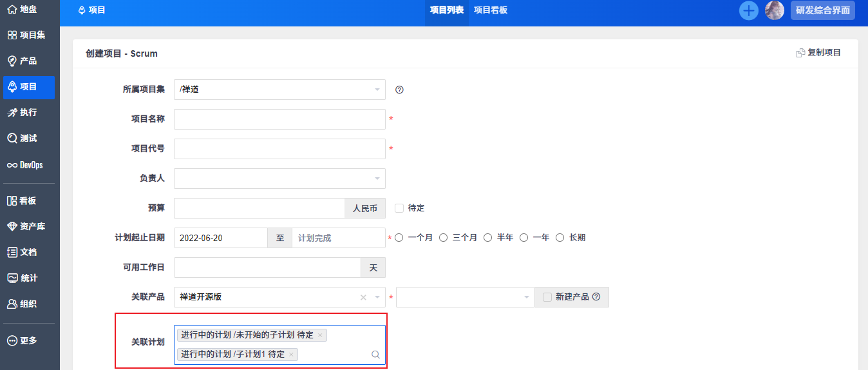
Task: Expand the 关联产品 dropdown arrow
Action: click(377, 297)
